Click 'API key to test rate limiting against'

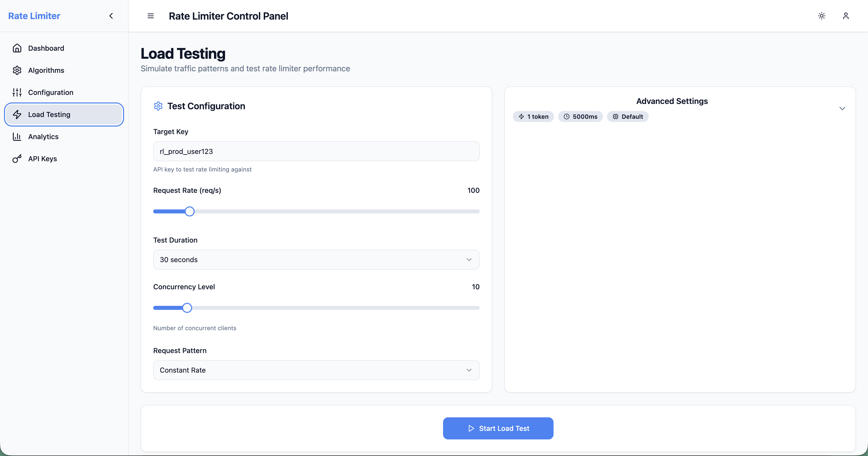[x=202, y=169]
